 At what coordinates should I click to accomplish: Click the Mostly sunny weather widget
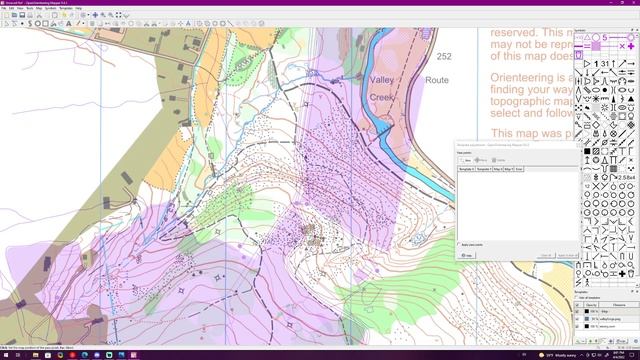click(557, 355)
